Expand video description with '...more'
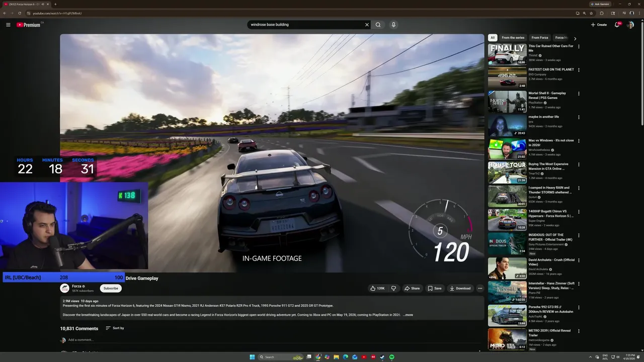 (408, 315)
